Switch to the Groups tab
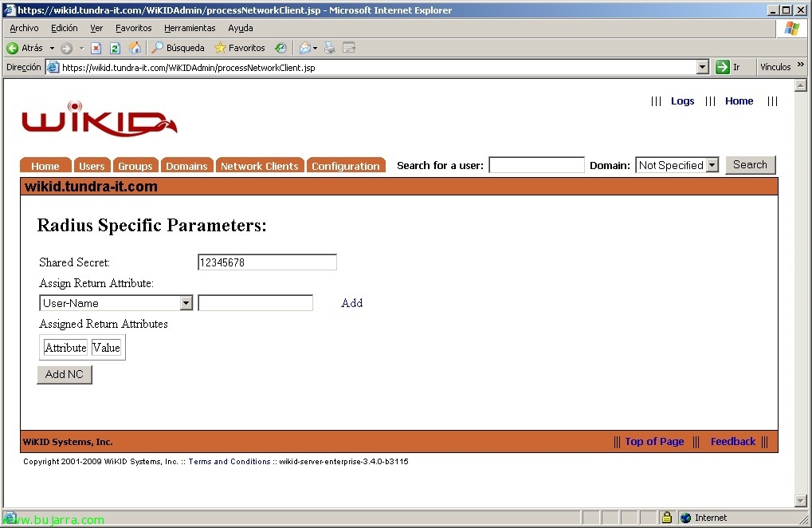Image resolution: width=812 pixels, height=528 pixels. tap(135, 165)
